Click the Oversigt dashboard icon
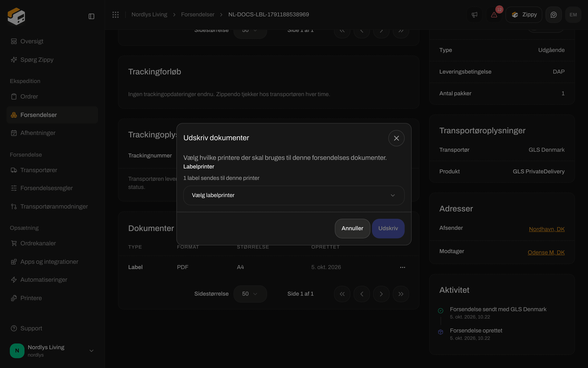Viewport: 588px width, 368px height. (x=14, y=41)
